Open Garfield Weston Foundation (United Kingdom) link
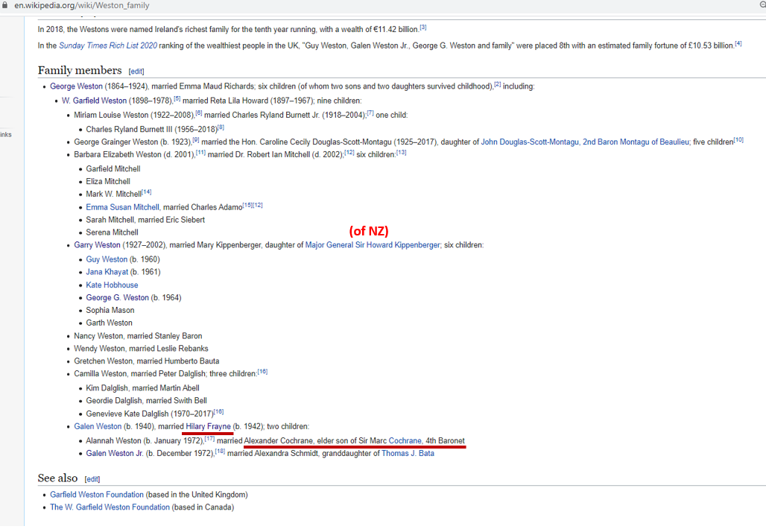 click(97, 495)
